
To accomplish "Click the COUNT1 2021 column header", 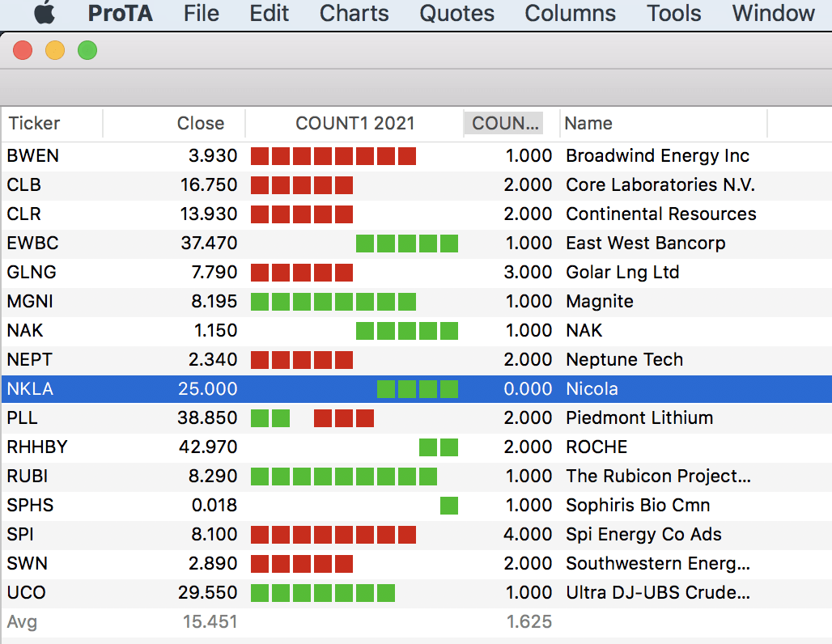I will point(354,124).
